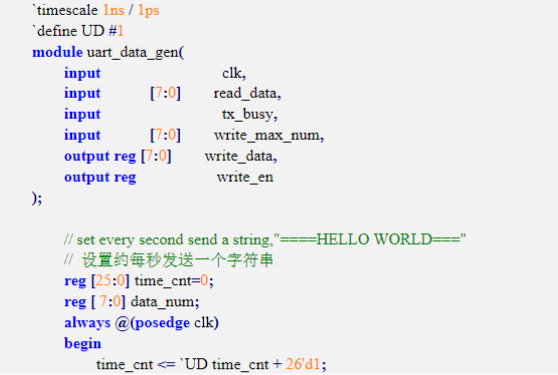
Task: Click the module uart_data_gen( declaration
Action: 108,52
